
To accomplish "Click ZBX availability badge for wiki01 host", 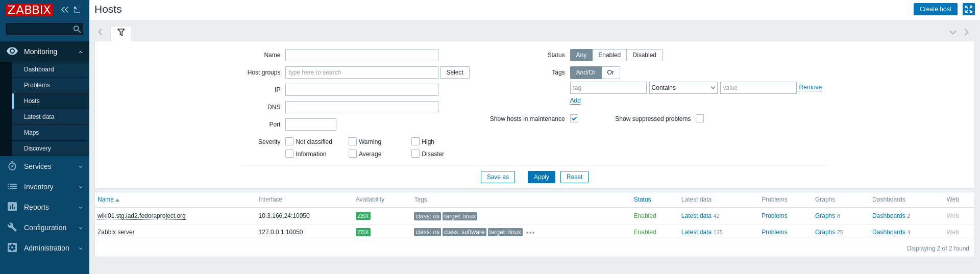I will point(363,216).
